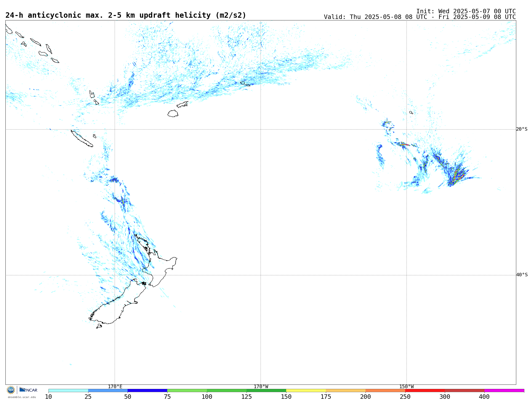
Task: Click the colorbar tick label 175
Action: (x=326, y=397)
